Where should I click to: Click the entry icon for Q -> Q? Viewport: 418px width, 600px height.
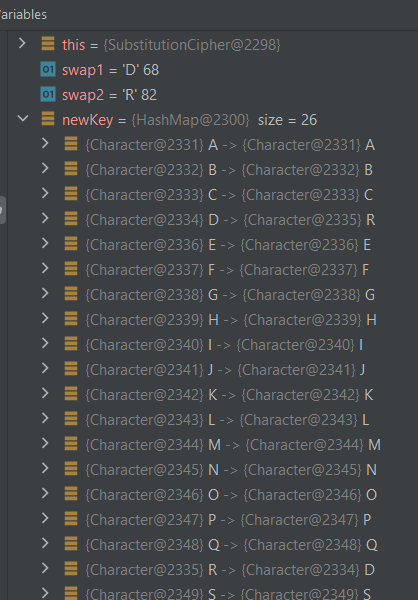pyautogui.click(x=71, y=544)
